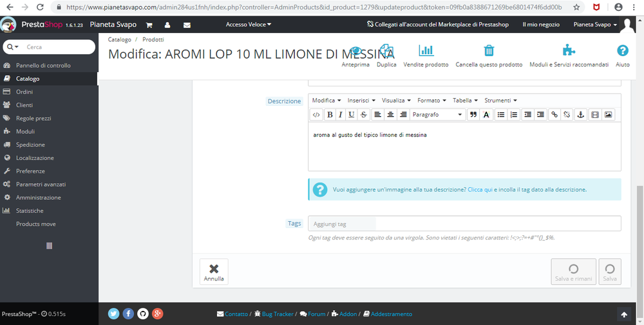The width and height of the screenshot is (644, 325).
Task: Decrease indent in description editor
Action: coord(528,115)
